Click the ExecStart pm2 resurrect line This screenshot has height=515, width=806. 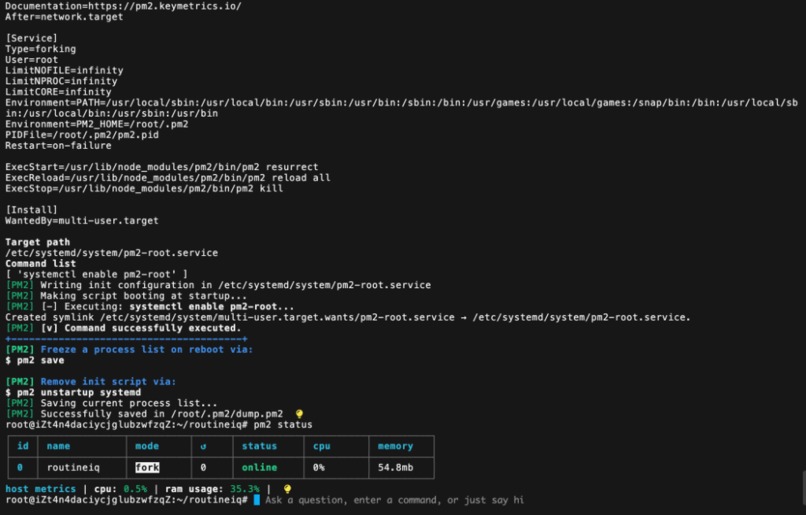click(162, 167)
